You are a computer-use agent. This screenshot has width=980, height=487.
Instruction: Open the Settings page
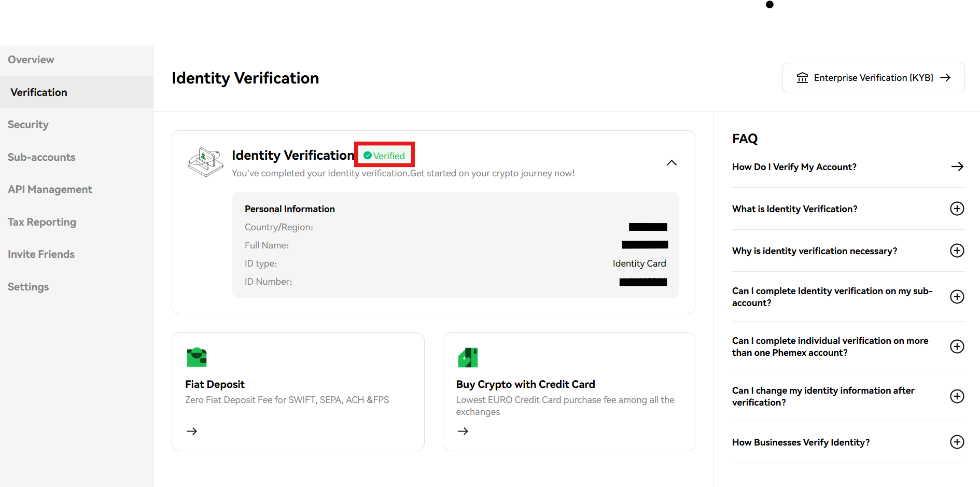[28, 287]
